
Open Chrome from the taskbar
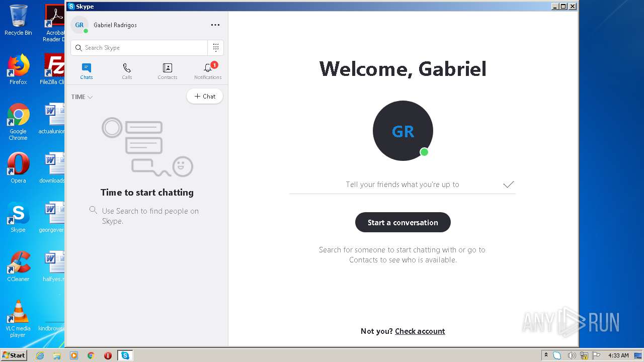[x=91, y=355]
